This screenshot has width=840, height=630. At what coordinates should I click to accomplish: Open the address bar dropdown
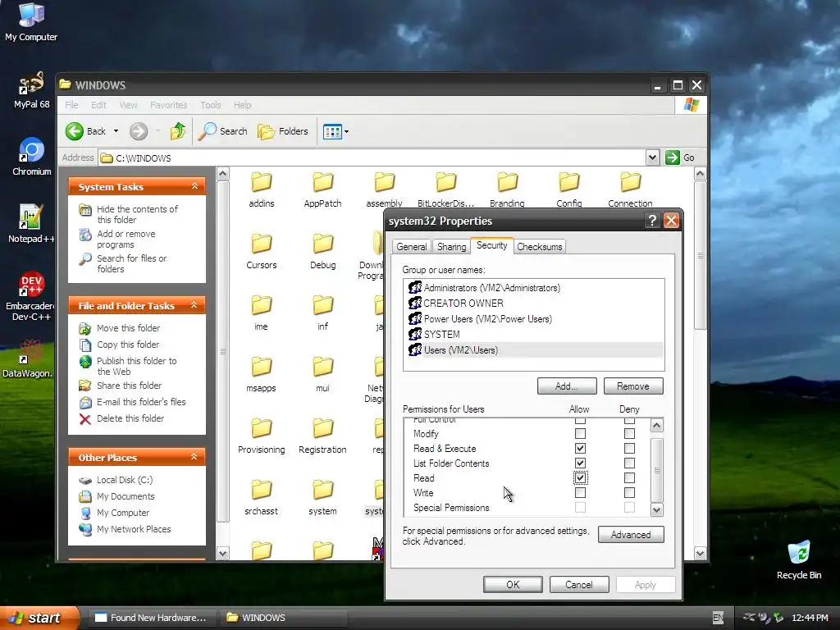[652, 157]
